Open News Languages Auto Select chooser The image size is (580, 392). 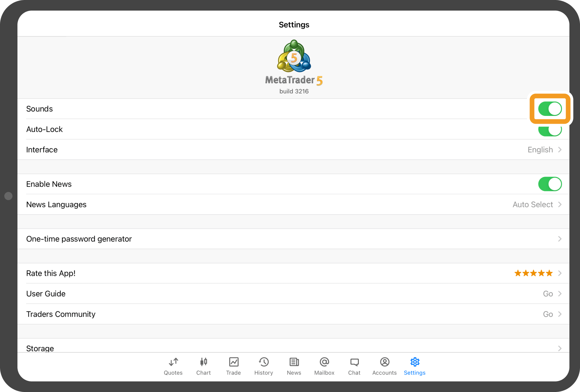click(536, 205)
